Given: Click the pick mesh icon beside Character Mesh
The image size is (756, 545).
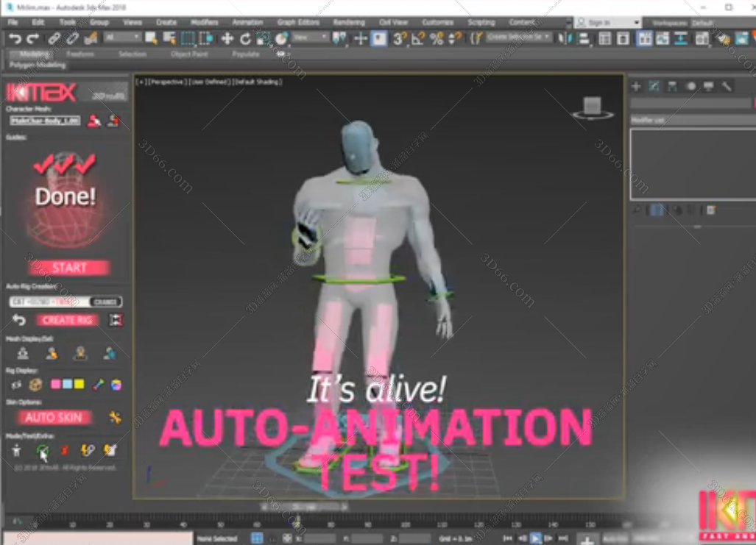Looking at the screenshot, I should pos(94,121).
